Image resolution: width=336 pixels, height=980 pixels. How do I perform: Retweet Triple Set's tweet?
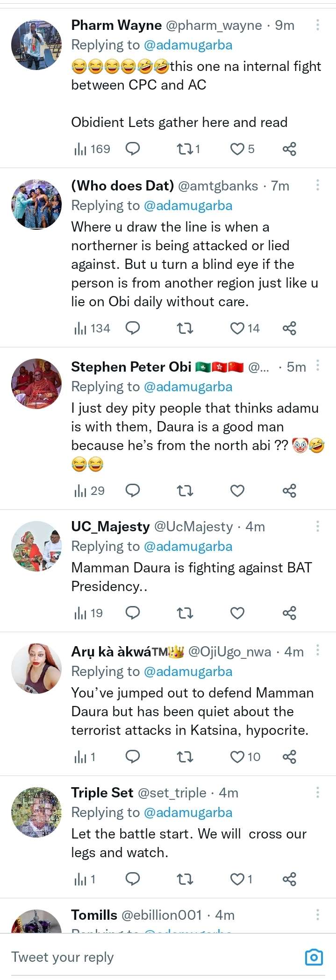(x=185, y=879)
